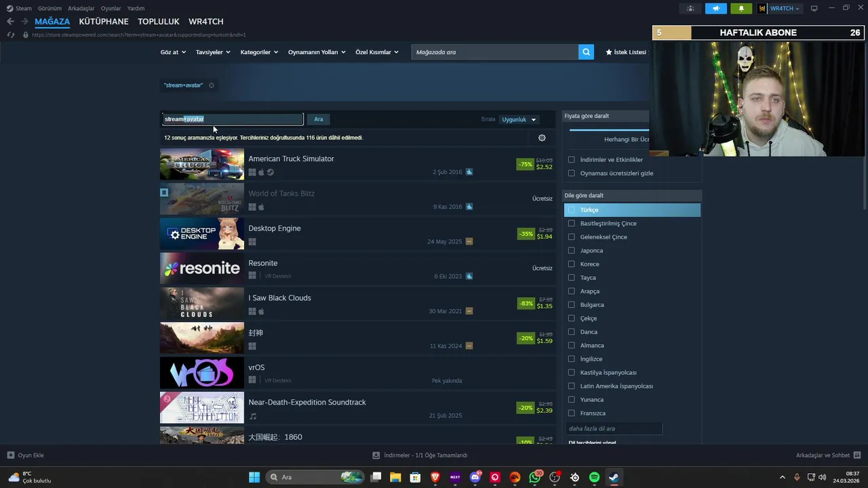Click the ignore icon on Desktop Engine row
Image resolution: width=868 pixels, height=488 pixels.
tap(469, 241)
